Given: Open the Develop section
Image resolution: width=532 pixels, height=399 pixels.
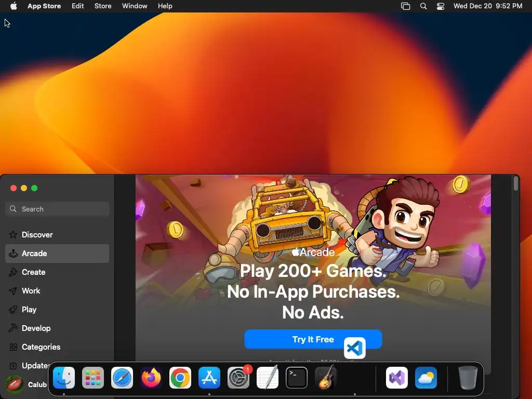Looking at the screenshot, I should [57, 328].
